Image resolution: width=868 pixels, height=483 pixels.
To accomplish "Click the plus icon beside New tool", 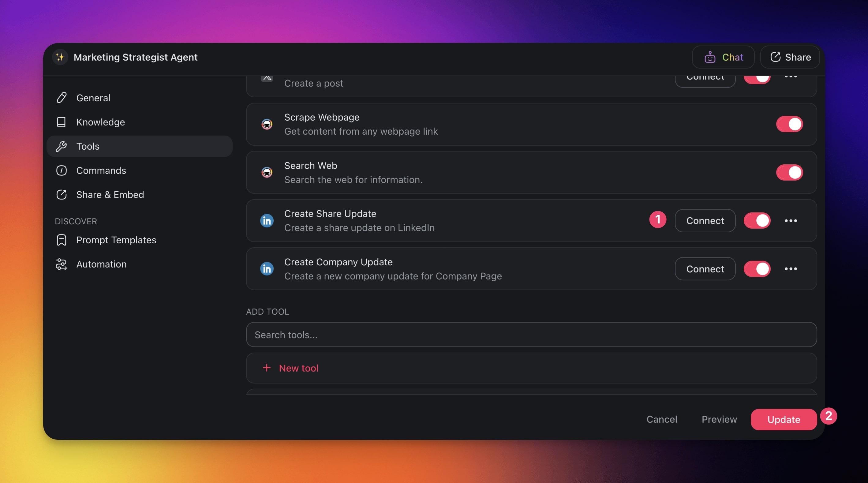I will 266,368.
